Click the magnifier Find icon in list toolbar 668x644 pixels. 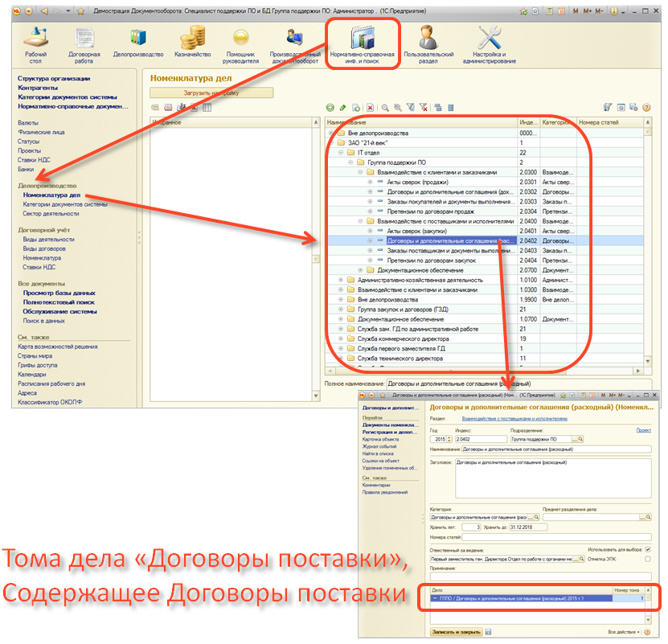385,108
